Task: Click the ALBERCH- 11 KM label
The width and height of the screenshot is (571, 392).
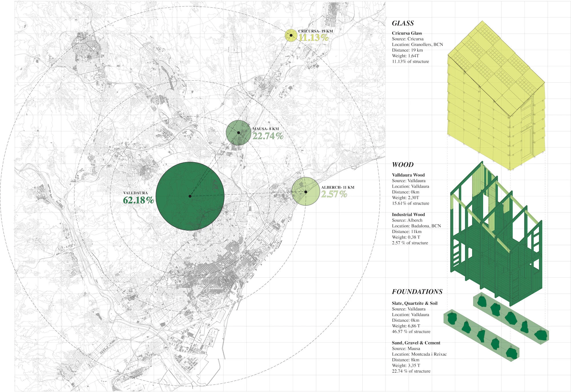Action: pyautogui.click(x=338, y=187)
